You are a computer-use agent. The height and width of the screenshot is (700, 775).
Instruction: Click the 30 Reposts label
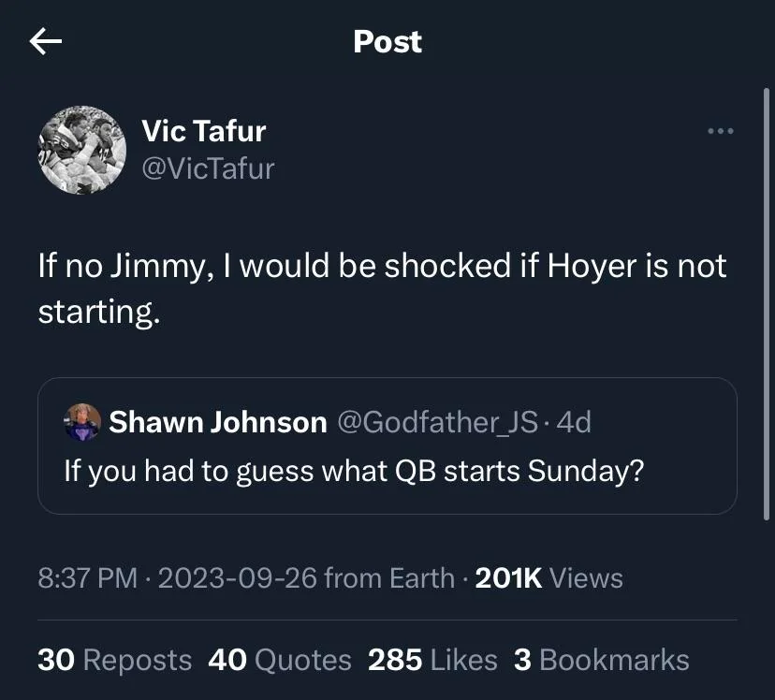114,660
